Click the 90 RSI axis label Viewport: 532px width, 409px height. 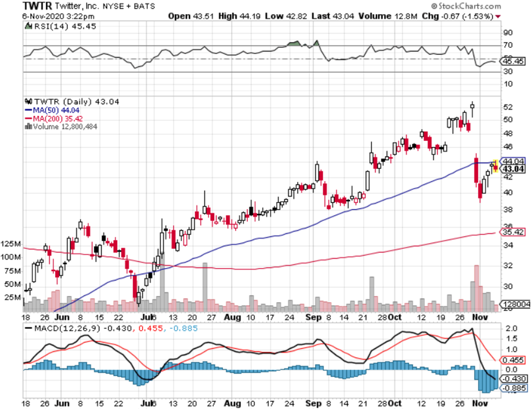[x=508, y=33]
